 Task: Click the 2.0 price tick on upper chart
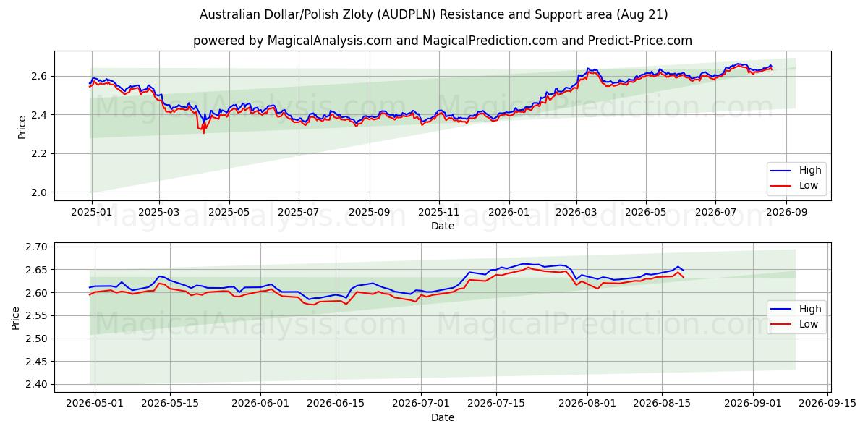[41, 192]
